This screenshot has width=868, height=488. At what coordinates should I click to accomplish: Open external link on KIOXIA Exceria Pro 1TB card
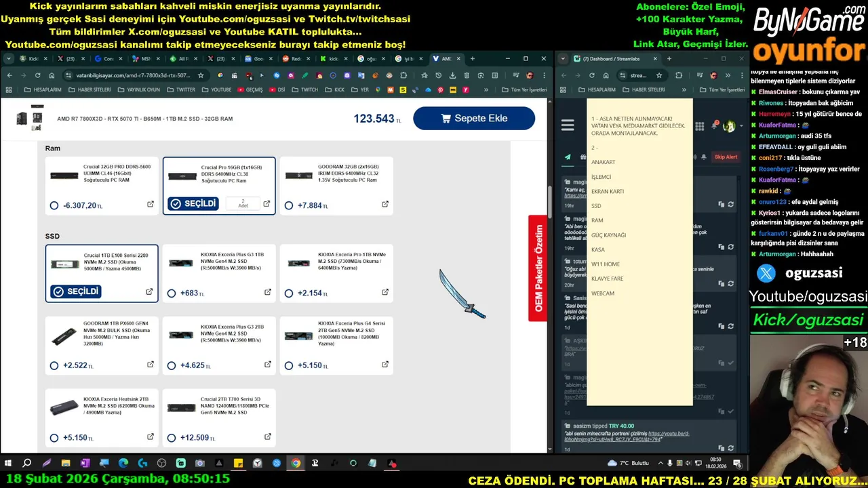[x=385, y=292]
